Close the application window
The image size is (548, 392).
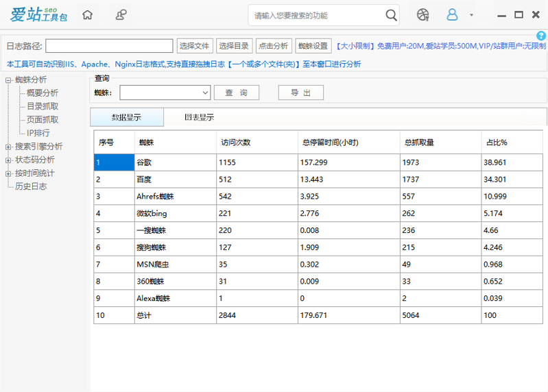pyautogui.click(x=536, y=14)
